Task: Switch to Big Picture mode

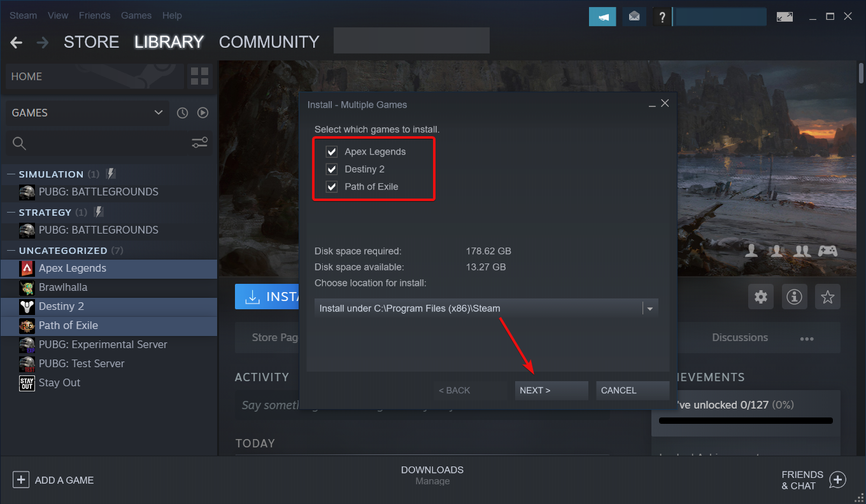Action: pos(784,16)
